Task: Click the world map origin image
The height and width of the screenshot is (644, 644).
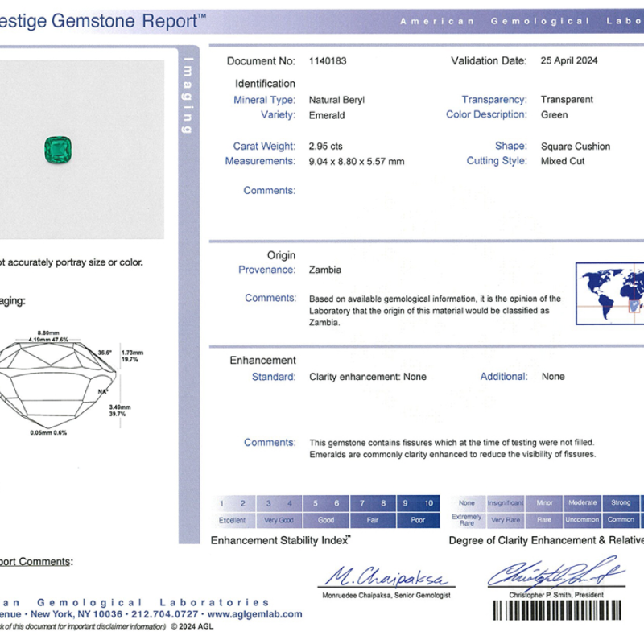Action: tap(610, 294)
